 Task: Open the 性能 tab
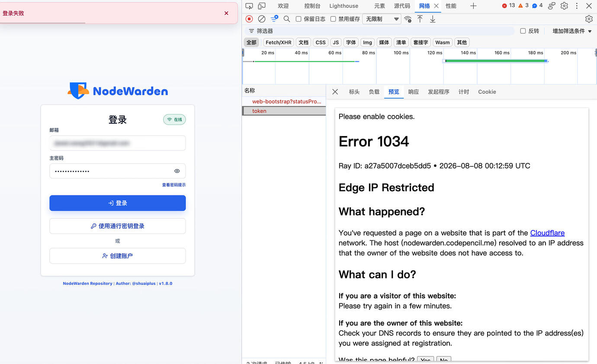coord(451,6)
